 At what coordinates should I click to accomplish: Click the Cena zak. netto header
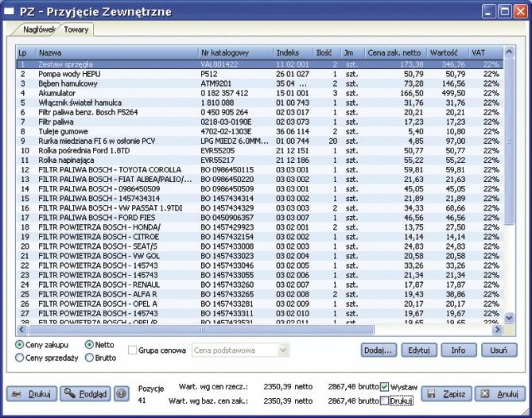[395, 53]
